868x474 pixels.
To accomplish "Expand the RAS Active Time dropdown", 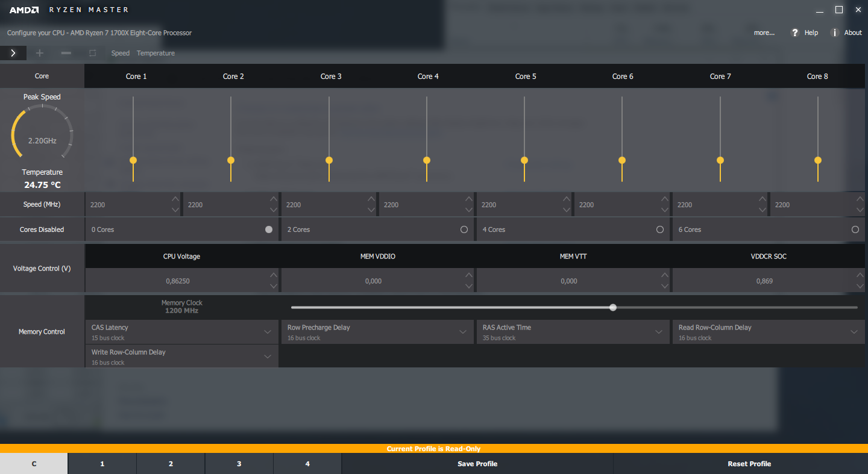I will (659, 332).
